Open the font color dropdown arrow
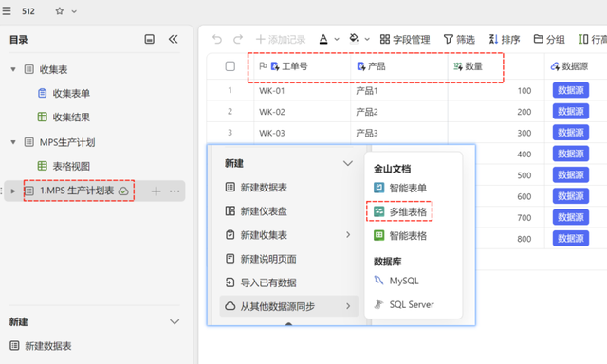The image size is (607, 364). [x=337, y=39]
